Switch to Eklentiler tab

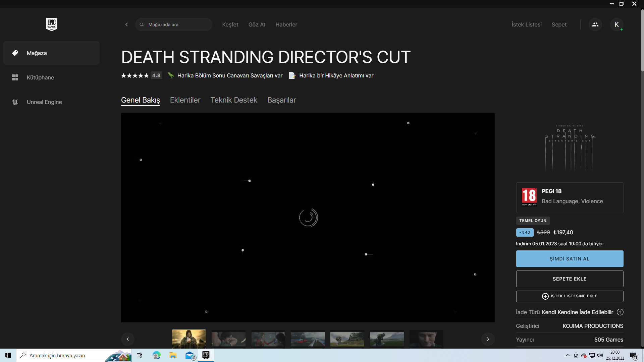[x=185, y=100]
